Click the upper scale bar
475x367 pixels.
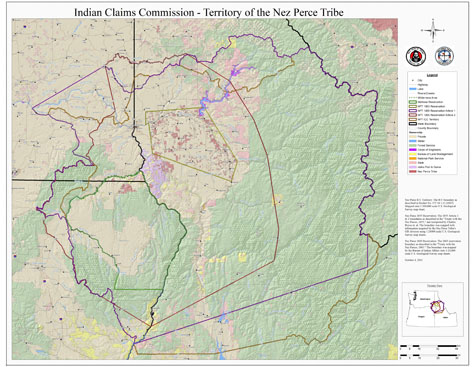pyautogui.click(x=429, y=347)
